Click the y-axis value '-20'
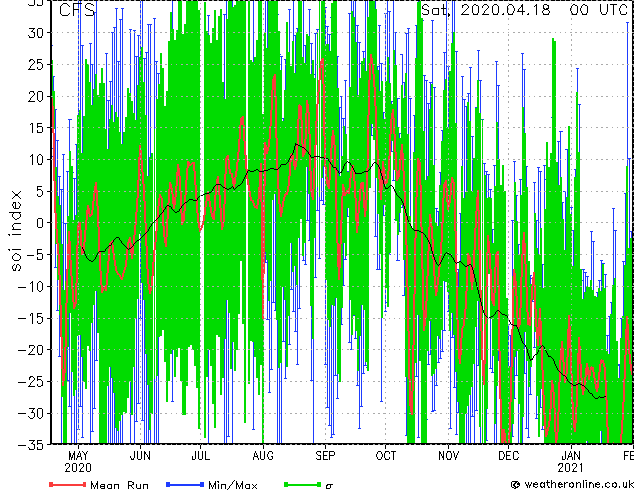The width and height of the screenshot is (634, 490). [31, 350]
